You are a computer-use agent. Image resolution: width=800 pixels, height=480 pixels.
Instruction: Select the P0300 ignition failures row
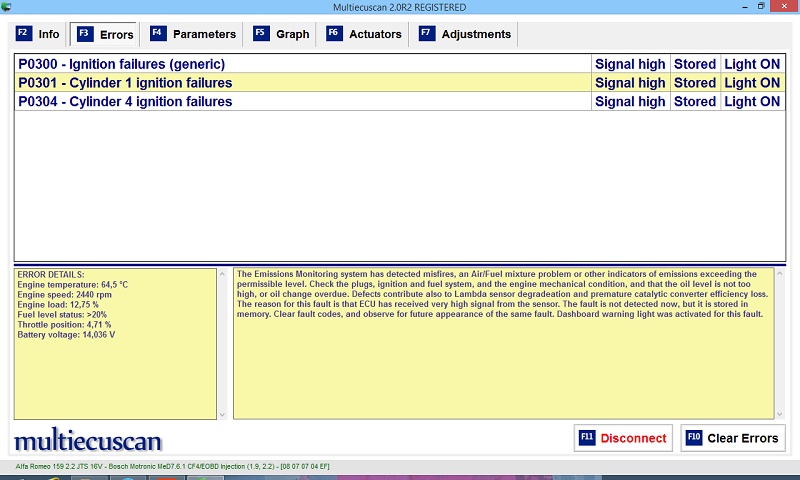tap(300, 64)
